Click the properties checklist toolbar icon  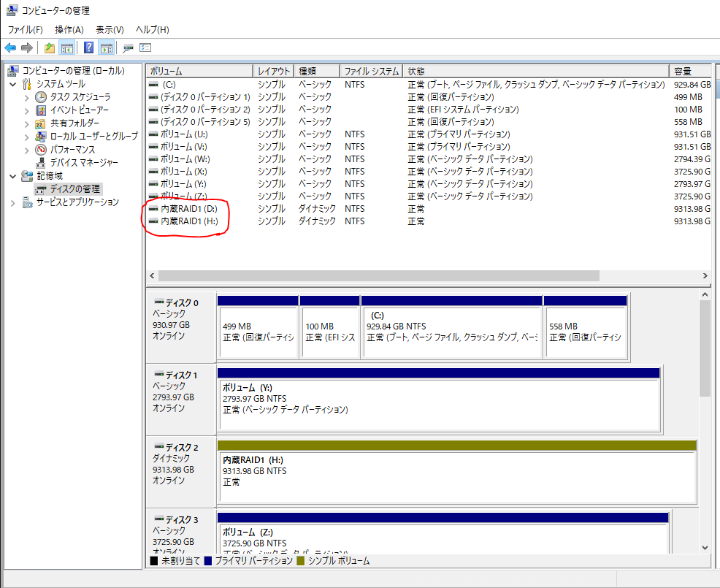(145, 47)
